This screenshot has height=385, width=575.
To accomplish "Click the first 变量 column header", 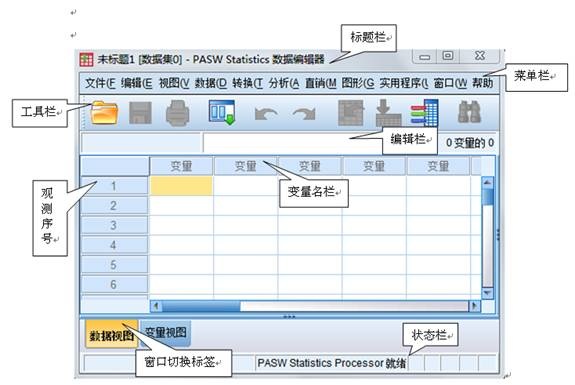I will pyautogui.click(x=181, y=166).
